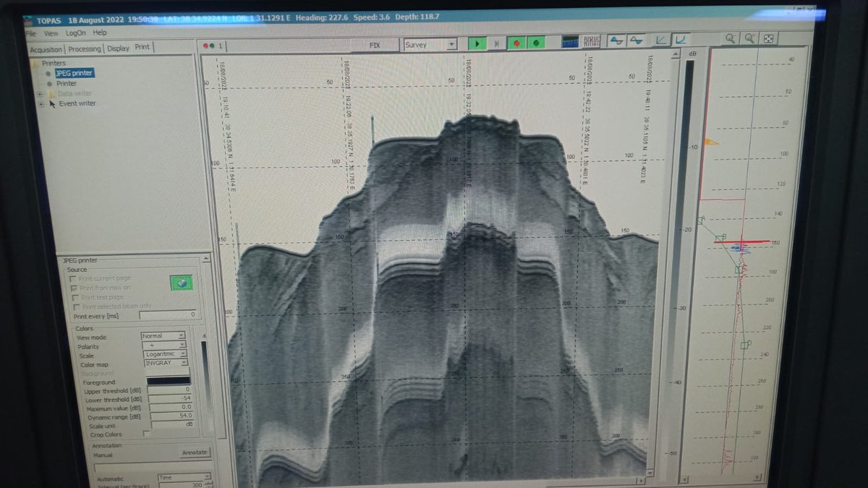Click the Foreground color swatch

point(168,381)
